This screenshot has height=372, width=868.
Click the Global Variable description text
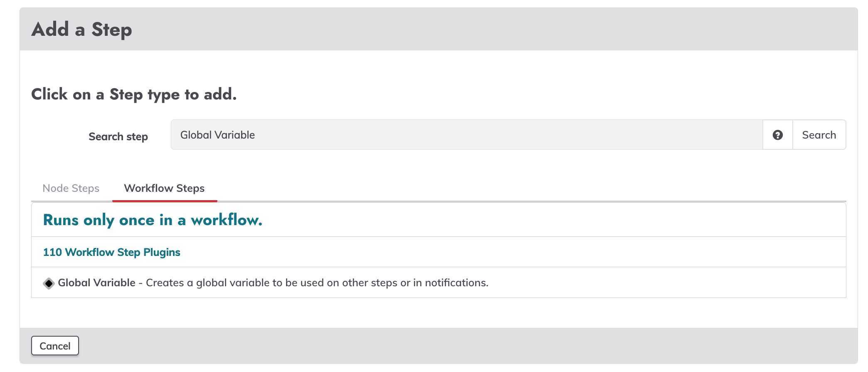click(317, 283)
